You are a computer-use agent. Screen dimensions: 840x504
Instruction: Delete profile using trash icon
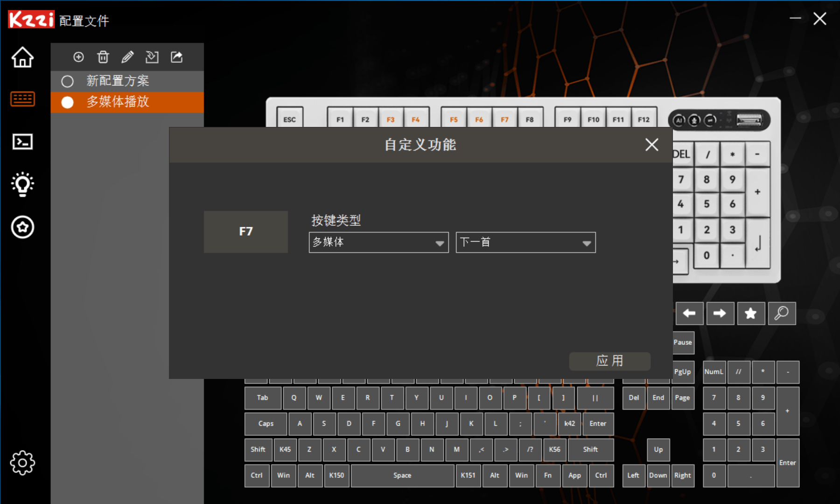pyautogui.click(x=103, y=57)
